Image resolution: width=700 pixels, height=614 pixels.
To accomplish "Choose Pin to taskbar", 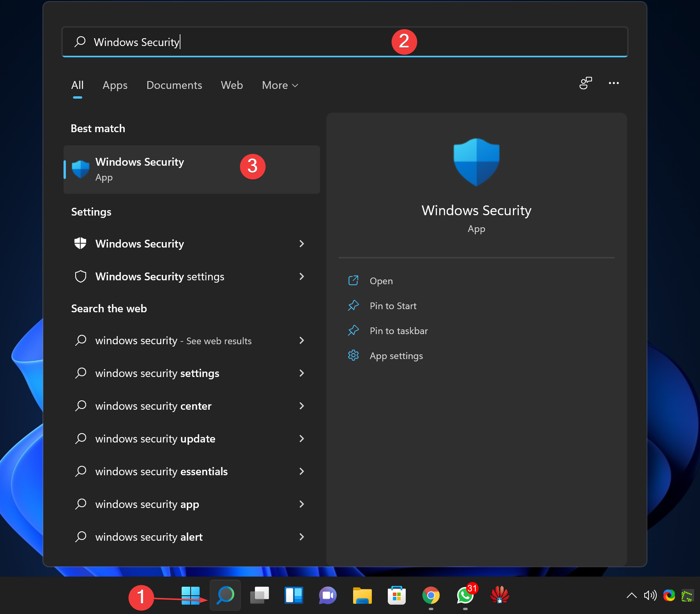I will pyautogui.click(x=399, y=331).
